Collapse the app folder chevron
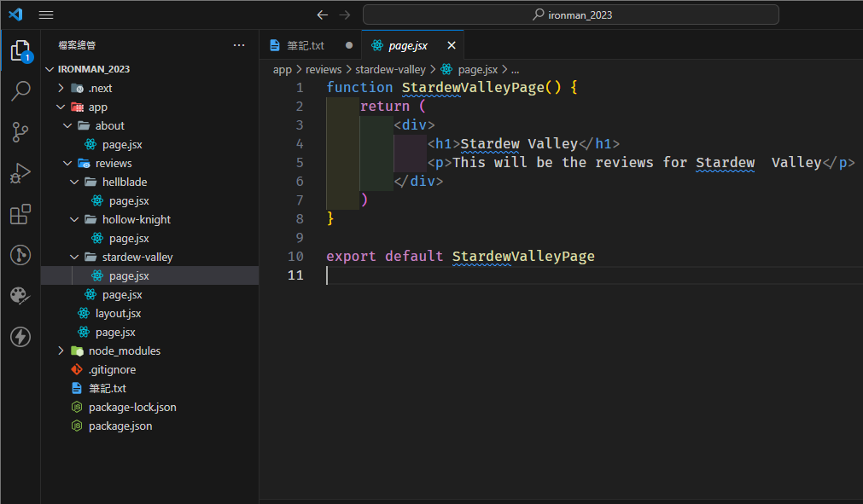The width and height of the screenshot is (863, 504). [61, 107]
